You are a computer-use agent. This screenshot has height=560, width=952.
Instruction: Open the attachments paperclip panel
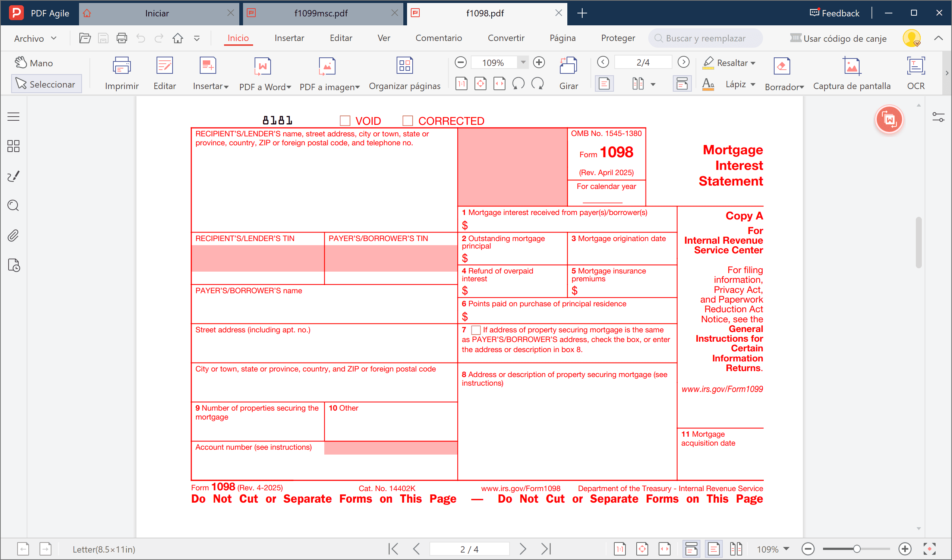[13, 235]
